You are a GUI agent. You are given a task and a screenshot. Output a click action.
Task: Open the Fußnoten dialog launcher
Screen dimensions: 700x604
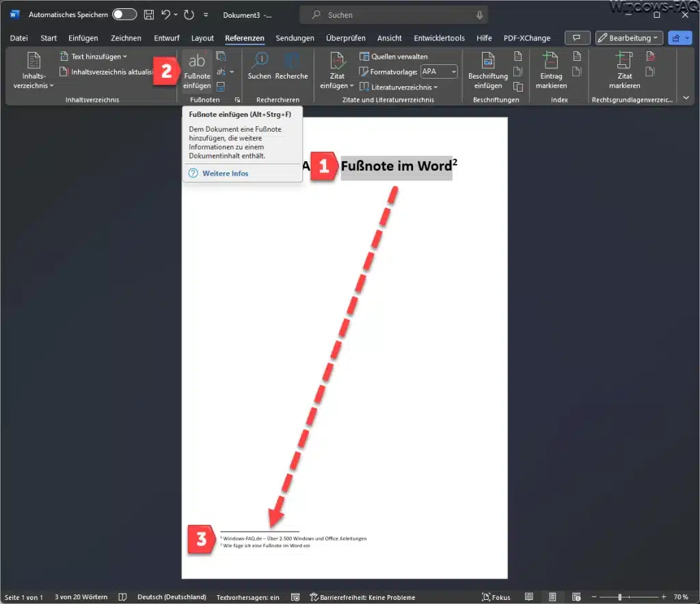(x=237, y=100)
